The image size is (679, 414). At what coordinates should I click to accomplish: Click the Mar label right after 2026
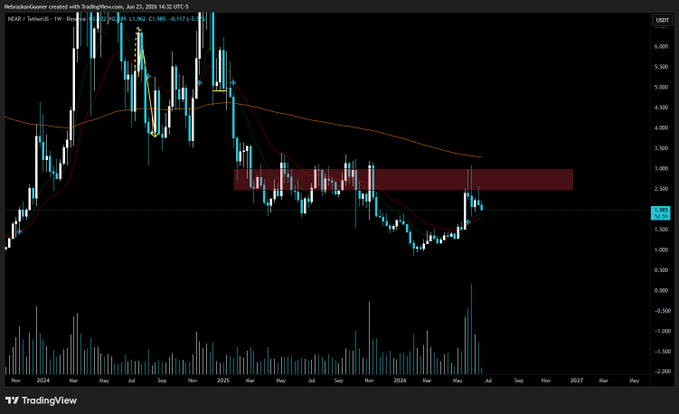coord(427,381)
